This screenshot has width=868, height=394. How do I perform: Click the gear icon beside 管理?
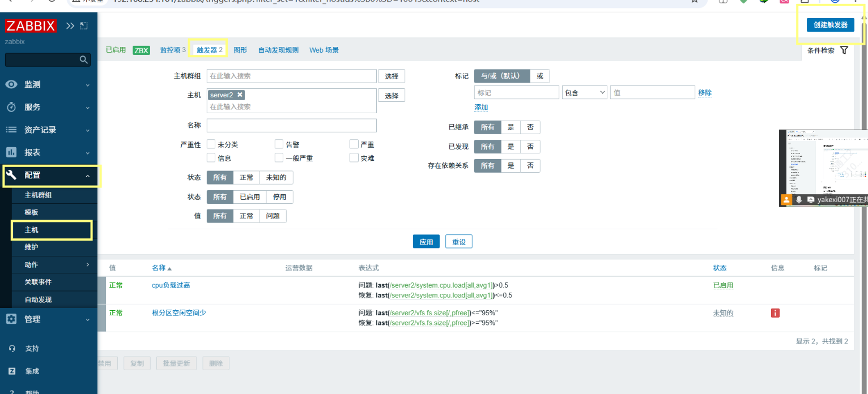[x=11, y=319]
